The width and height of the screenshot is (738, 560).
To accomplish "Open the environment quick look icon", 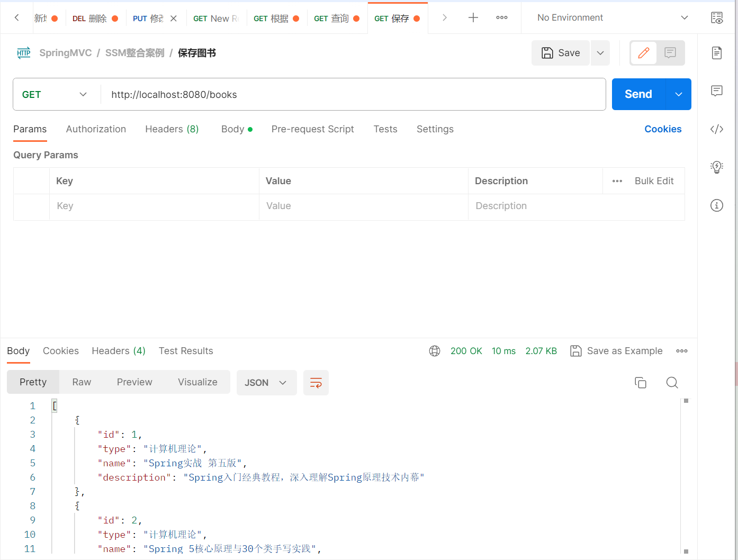I will (717, 18).
